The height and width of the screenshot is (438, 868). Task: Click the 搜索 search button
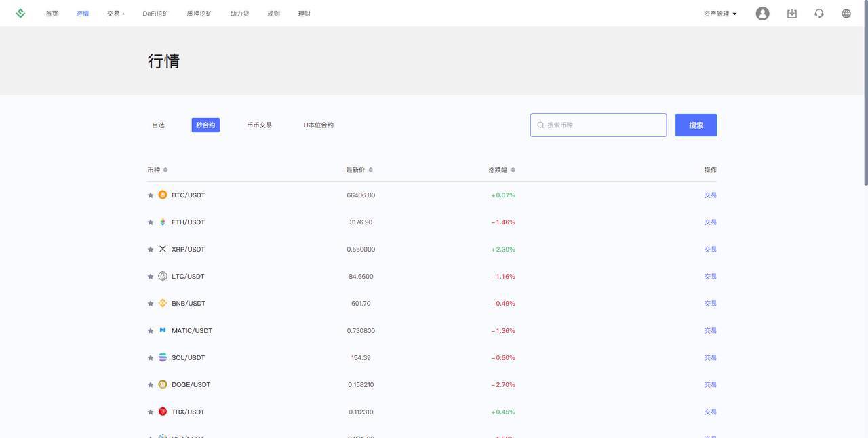tap(696, 123)
